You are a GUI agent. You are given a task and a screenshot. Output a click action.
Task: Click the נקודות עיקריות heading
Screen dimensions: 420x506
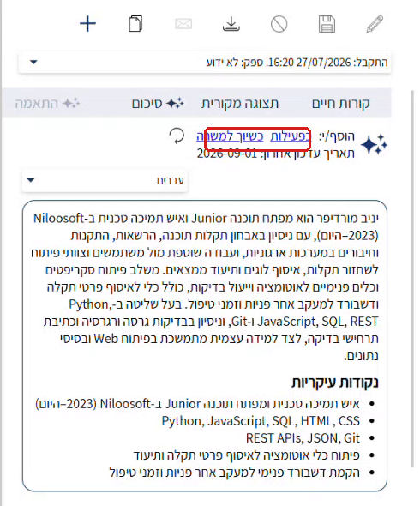tap(335, 383)
